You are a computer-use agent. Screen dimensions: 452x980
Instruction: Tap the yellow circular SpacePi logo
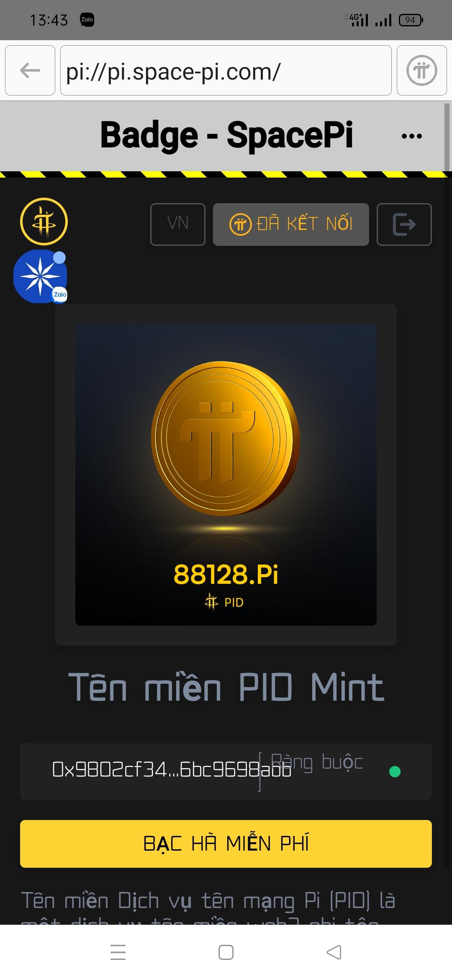tap(44, 221)
